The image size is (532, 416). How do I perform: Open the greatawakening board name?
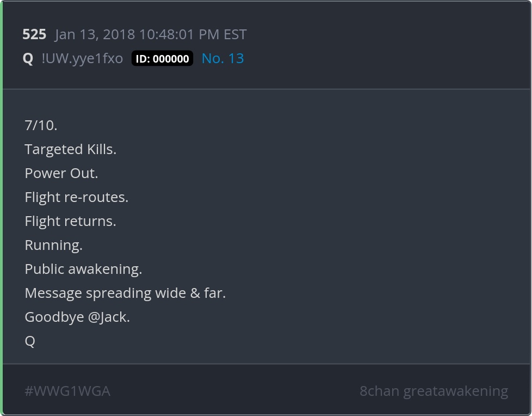456,391
